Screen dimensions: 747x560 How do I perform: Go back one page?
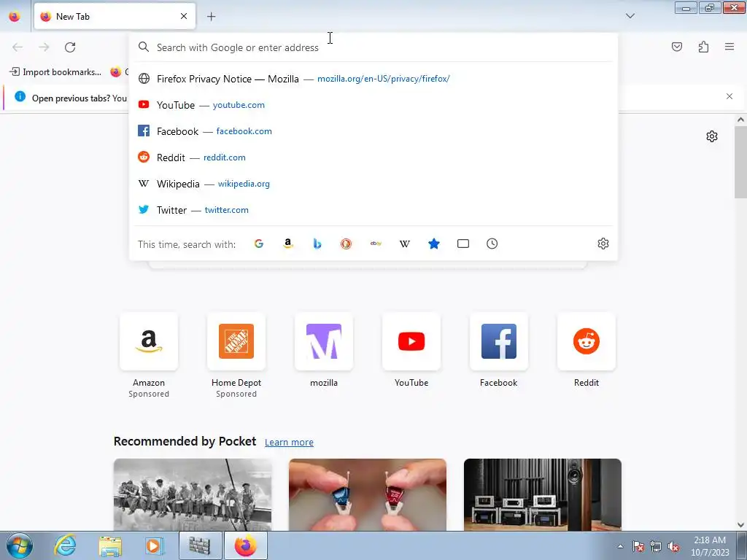click(18, 47)
